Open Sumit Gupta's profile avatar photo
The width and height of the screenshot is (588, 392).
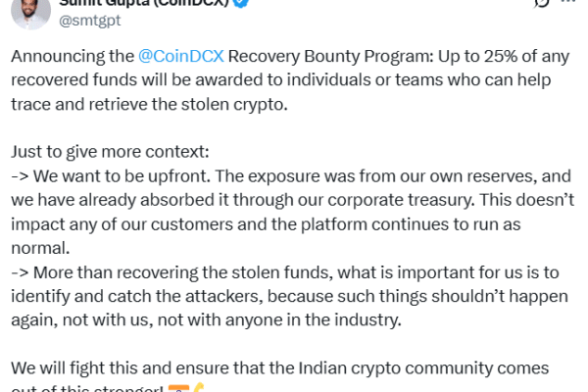click(x=30, y=13)
